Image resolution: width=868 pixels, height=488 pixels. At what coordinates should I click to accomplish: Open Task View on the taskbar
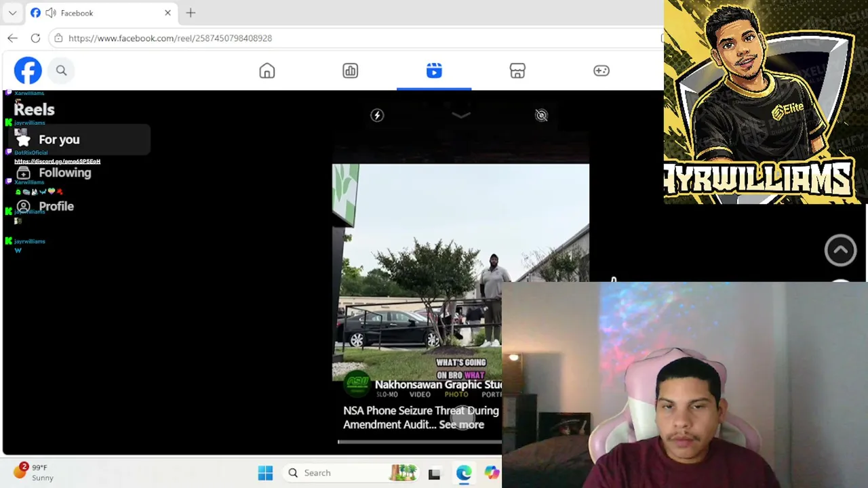(x=434, y=473)
